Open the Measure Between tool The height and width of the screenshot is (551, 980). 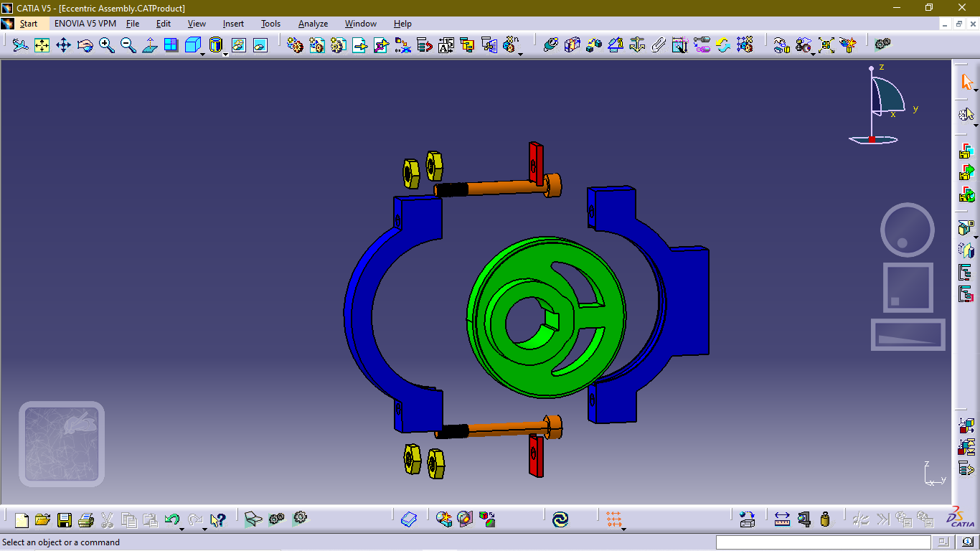(x=782, y=519)
